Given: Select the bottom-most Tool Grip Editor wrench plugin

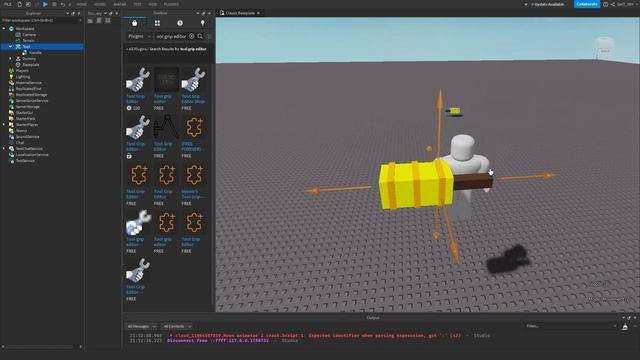Looking at the screenshot, I should (138, 270).
